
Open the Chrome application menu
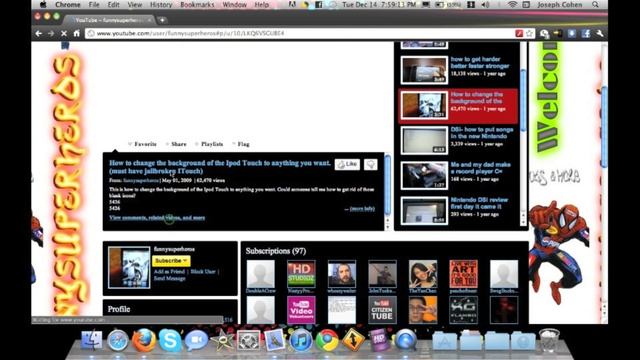tap(67, 5)
